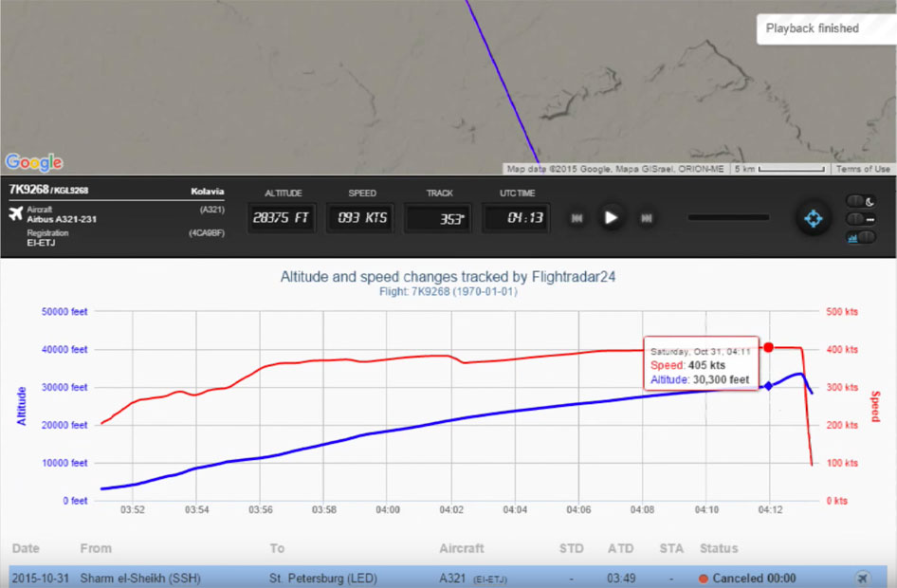Click the STA column header
This screenshot has height=588, width=897.
671,548
